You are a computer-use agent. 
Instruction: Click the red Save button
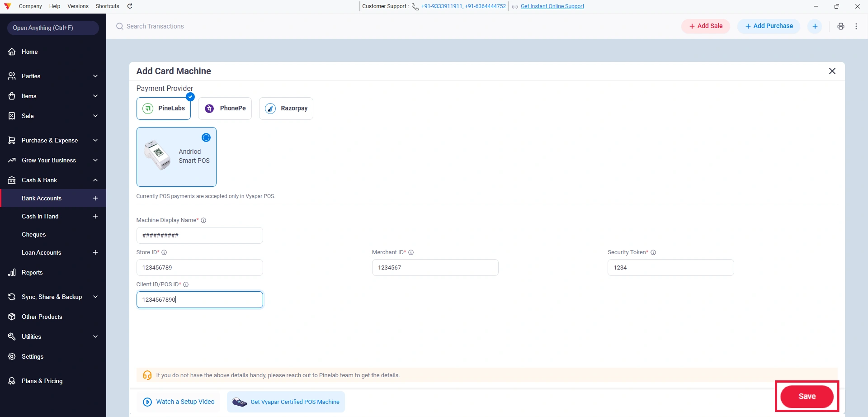807,397
